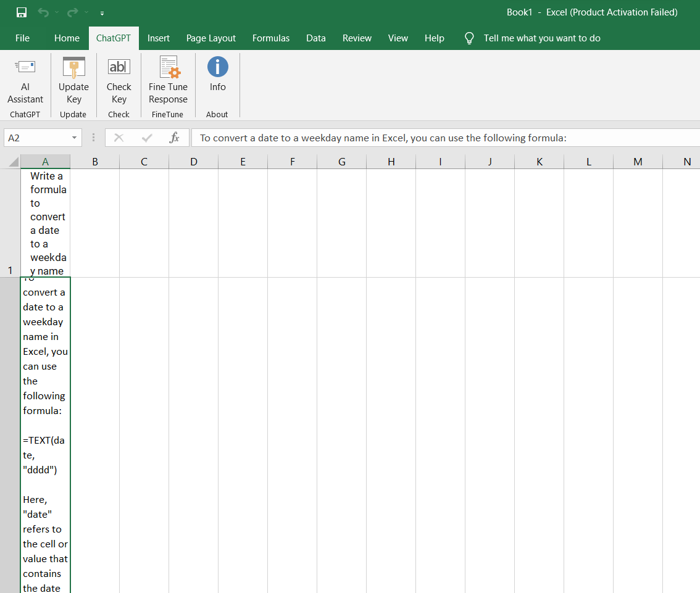The width and height of the screenshot is (700, 593).
Task: Open the Quick Access Toolbar customization menu
Action: [102, 12]
